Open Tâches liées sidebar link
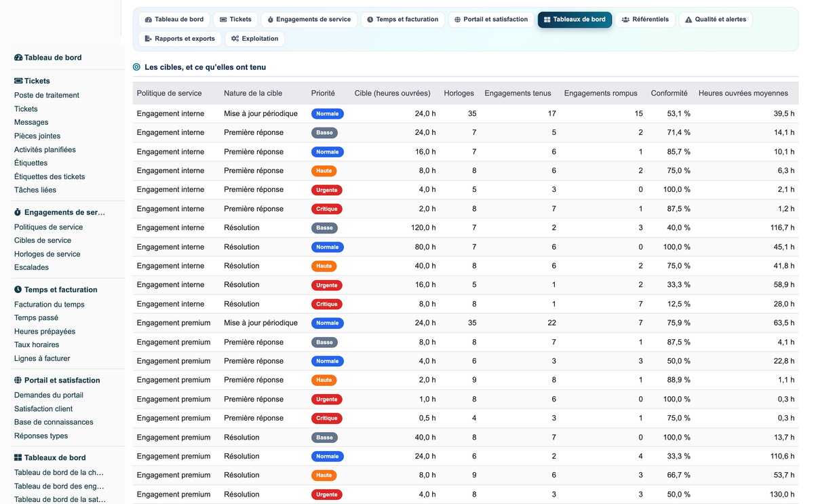 click(35, 191)
